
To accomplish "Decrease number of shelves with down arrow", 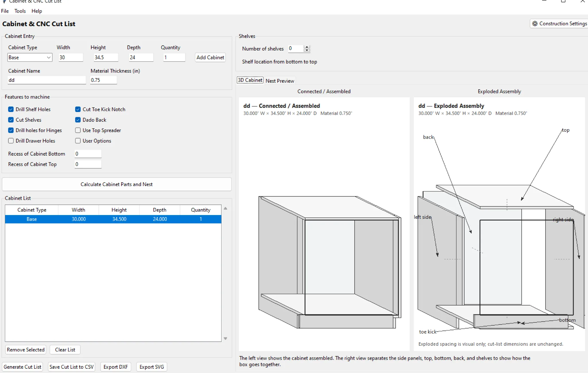I will pyautogui.click(x=307, y=50).
